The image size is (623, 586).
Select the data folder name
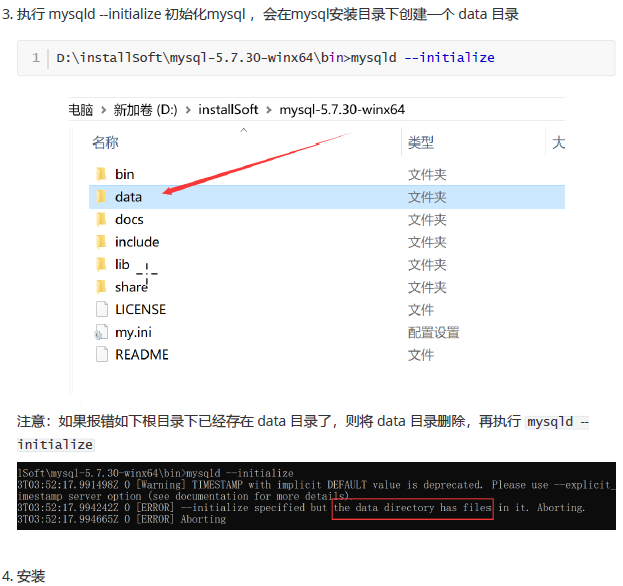128,197
